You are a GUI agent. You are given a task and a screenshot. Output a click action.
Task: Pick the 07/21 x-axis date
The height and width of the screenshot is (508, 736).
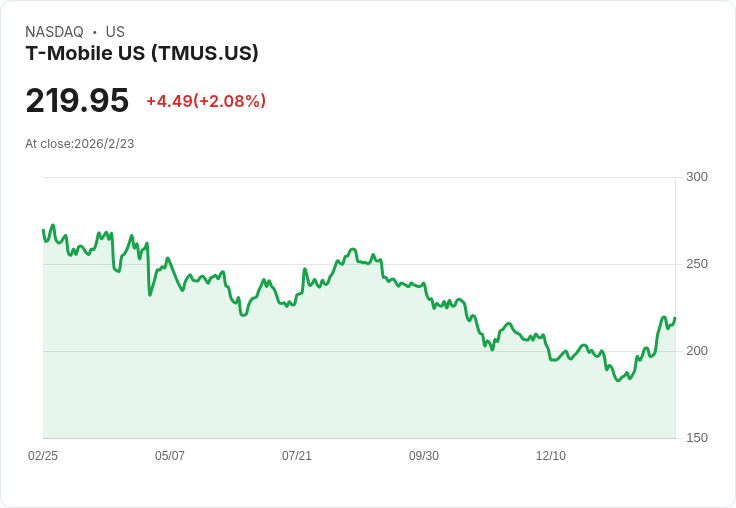[x=297, y=456]
